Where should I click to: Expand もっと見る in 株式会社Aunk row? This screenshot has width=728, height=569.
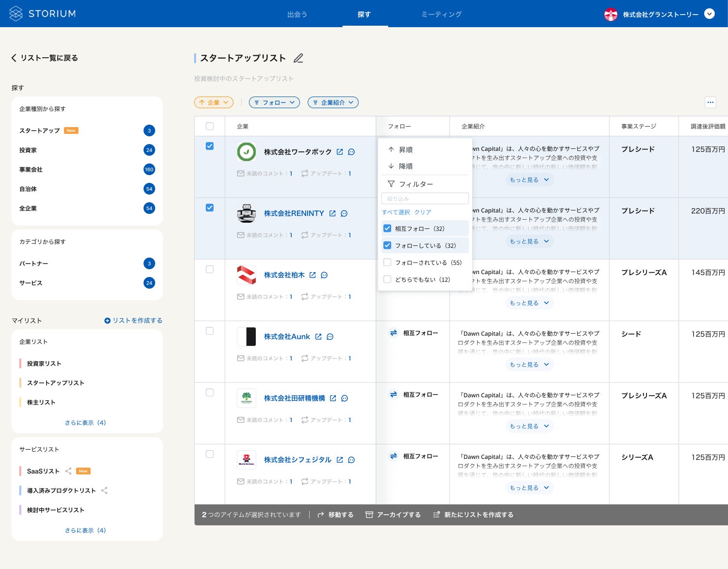point(529,364)
